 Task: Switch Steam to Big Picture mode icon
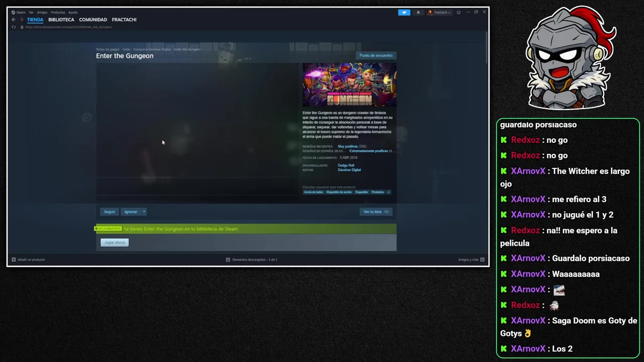tap(458, 12)
